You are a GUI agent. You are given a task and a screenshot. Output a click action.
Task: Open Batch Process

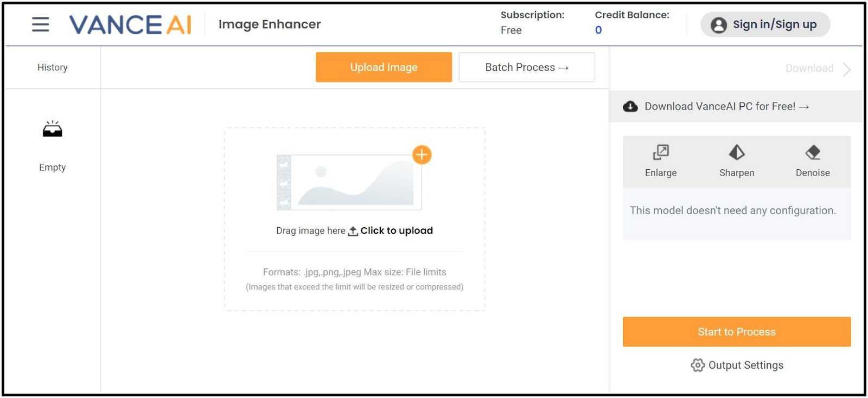(527, 67)
